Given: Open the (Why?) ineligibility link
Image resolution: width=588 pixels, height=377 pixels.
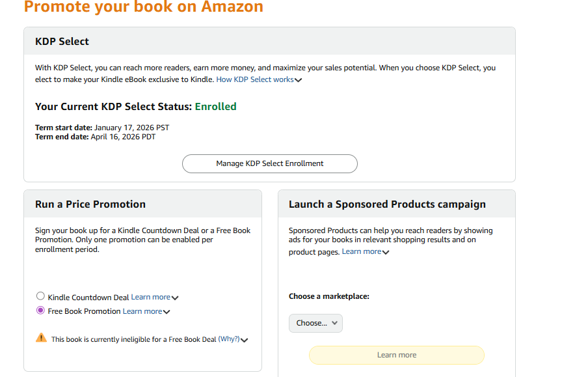Looking at the screenshot, I should [228, 339].
